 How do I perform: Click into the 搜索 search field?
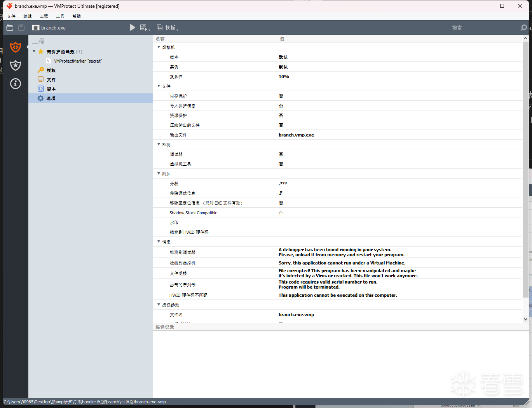[457, 28]
